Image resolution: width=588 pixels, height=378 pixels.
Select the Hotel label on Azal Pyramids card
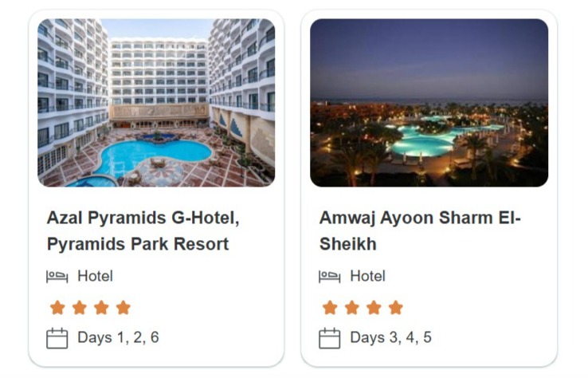point(95,277)
